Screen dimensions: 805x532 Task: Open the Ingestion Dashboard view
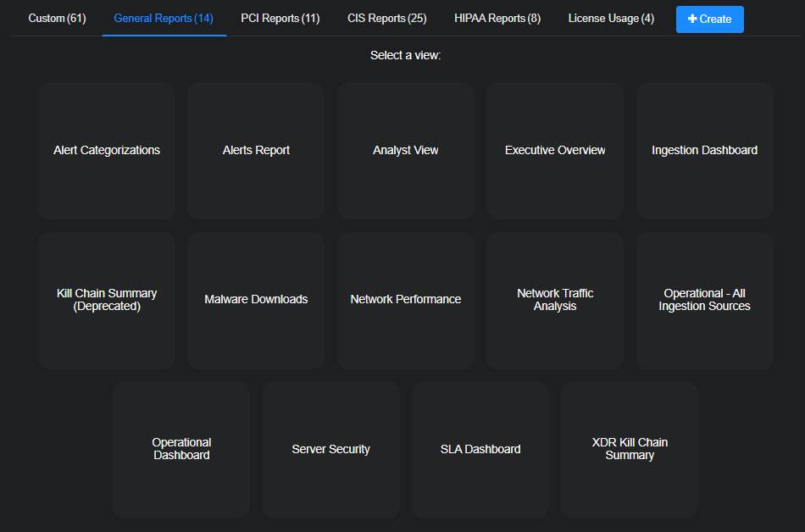[704, 151]
